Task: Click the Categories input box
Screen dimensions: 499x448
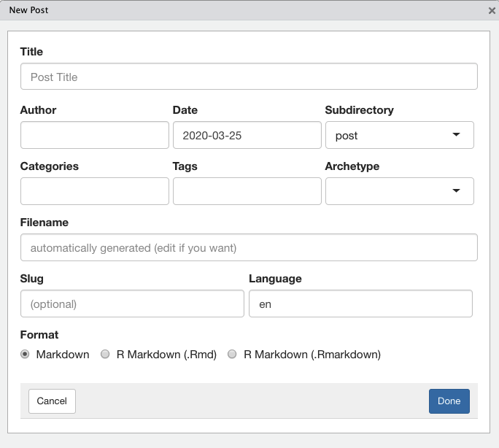Action: (95, 191)
